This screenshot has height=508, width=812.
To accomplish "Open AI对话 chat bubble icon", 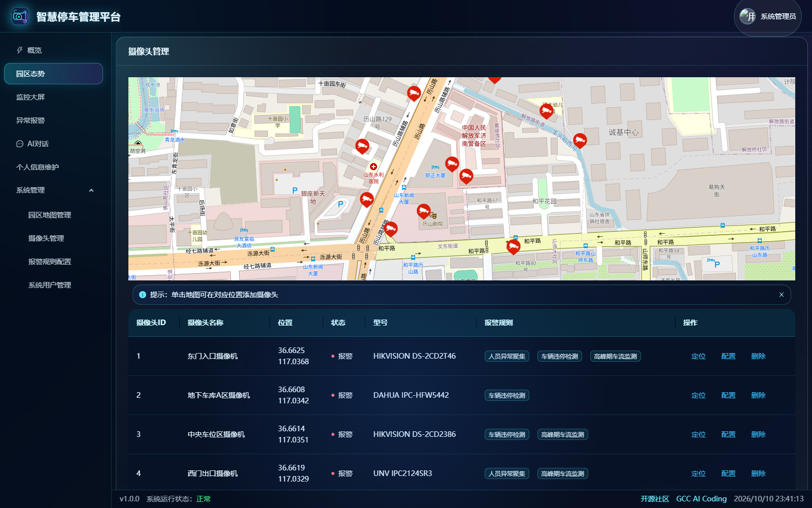I will [x=20, y=144].
